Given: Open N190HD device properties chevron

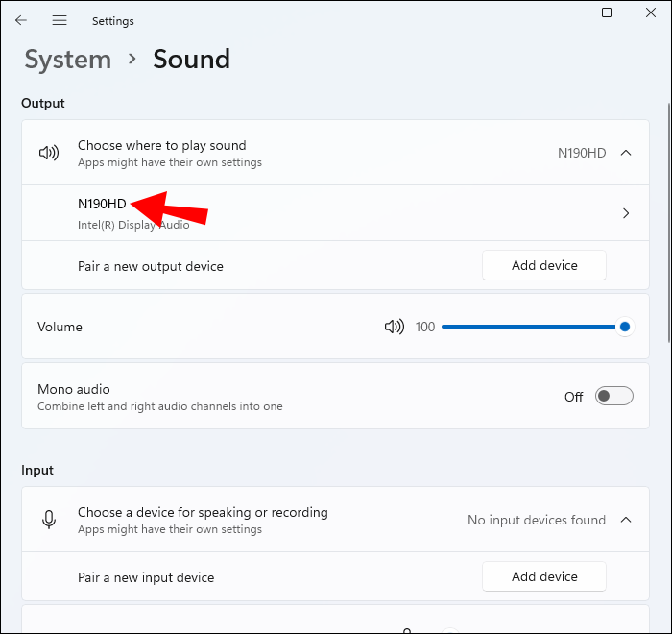Looking at the screenshot, I should (626, 213).
